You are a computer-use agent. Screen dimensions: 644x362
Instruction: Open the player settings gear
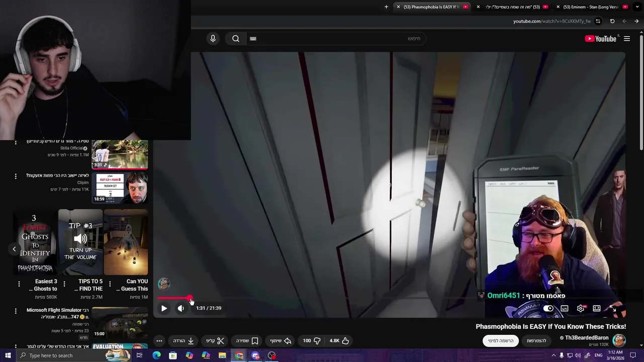[581, 308]
